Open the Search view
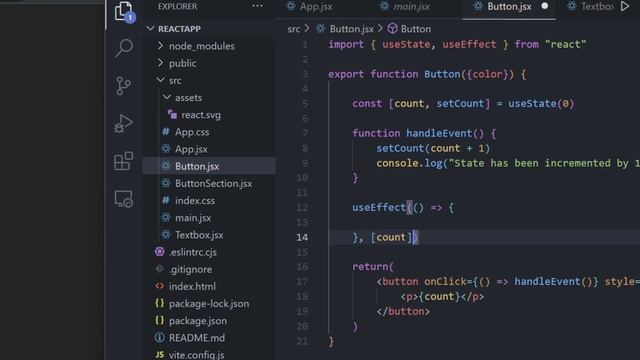The width and height of the screenshot is (640, 360). 124,48
